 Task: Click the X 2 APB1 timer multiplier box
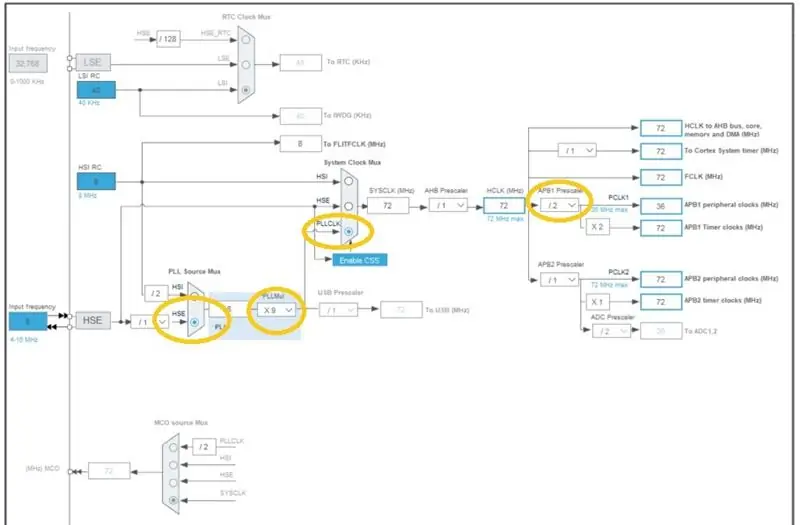coord(597,227)
